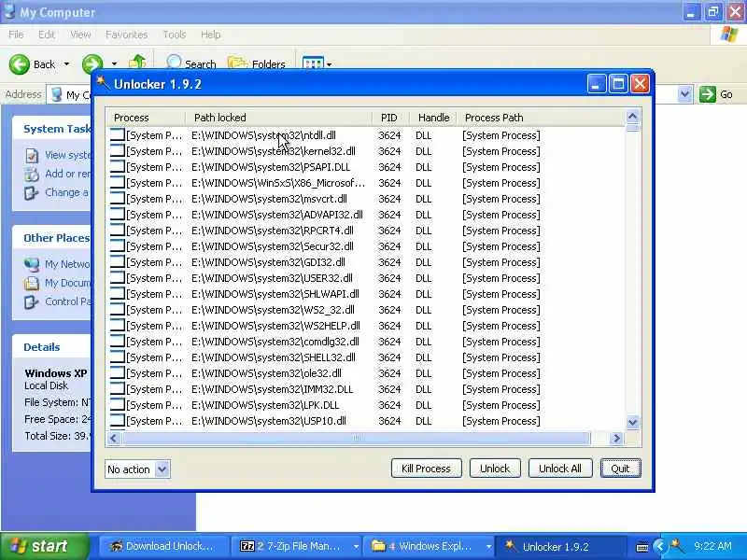Sort by the PID column header
Viewport: 747px width, 560px height.
click(x=390, y=118)
